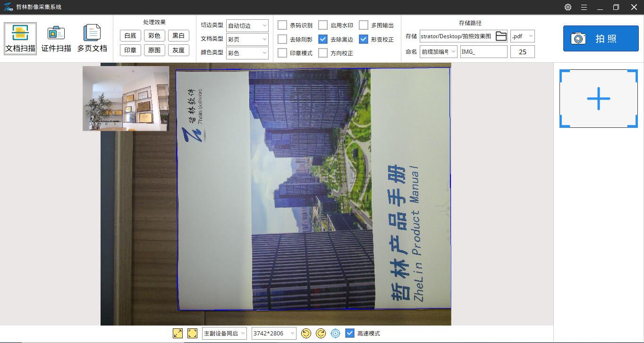Enable 条码识别 barcode recognition
Screen dimensions: 644x343
click(x=282, y=25)
